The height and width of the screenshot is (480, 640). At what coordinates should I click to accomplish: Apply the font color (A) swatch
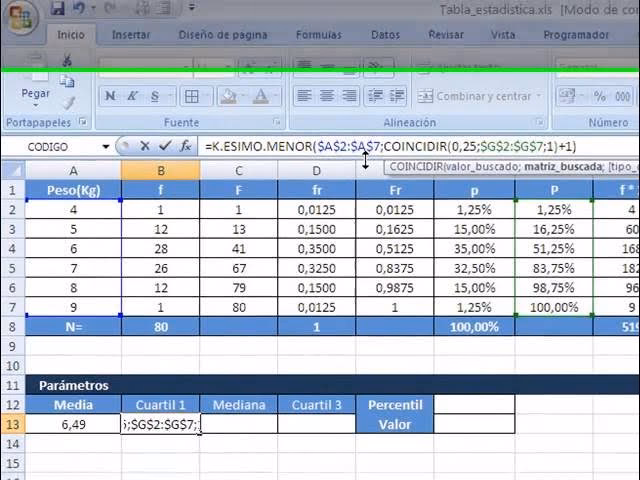[259, 97]
